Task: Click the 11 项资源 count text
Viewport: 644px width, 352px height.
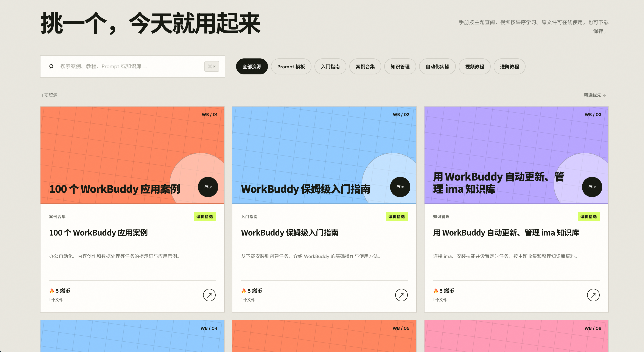Action: point(49,95)
